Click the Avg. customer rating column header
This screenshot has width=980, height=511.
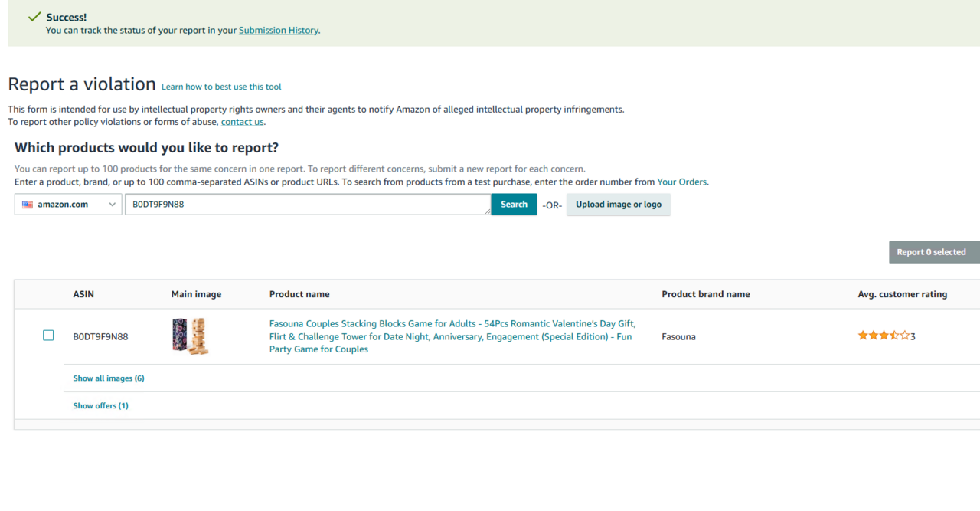902,294
